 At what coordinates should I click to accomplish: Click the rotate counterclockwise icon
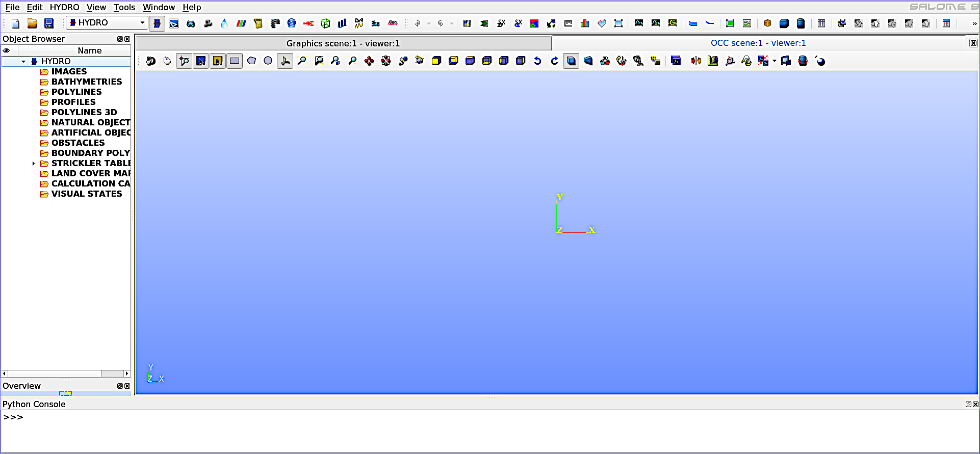(537, 61)
